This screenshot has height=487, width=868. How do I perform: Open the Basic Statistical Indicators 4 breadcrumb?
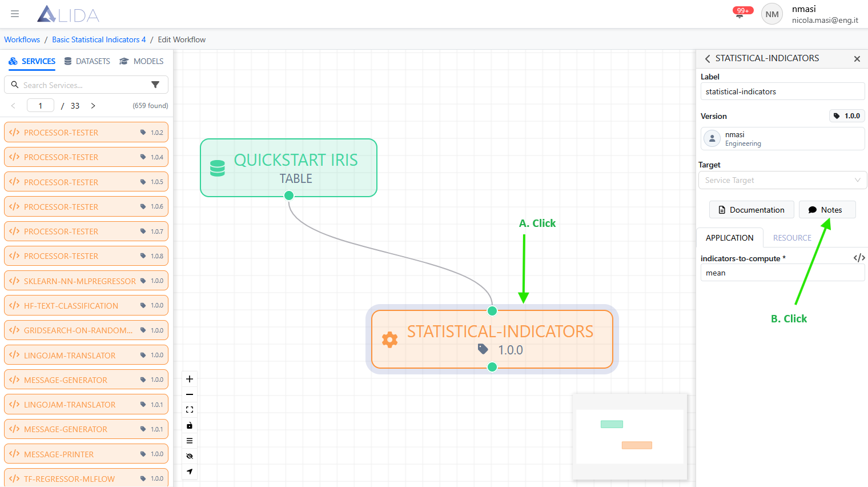point(99,39)
